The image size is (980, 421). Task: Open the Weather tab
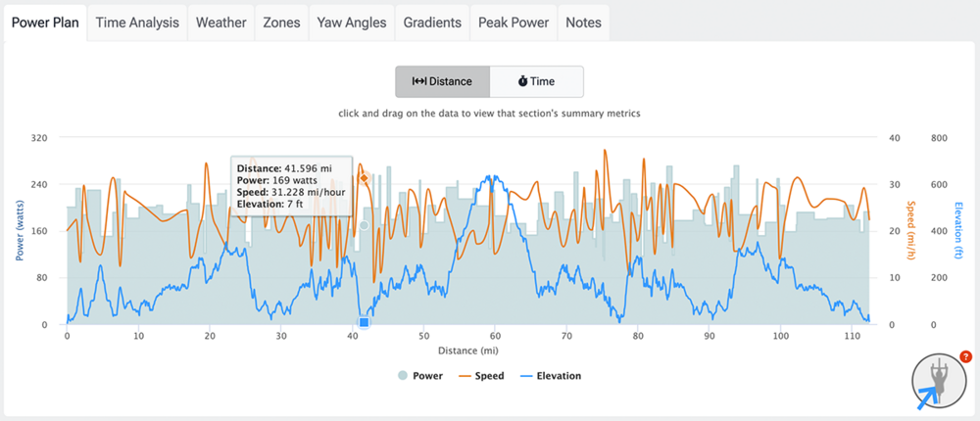(220, 23)
